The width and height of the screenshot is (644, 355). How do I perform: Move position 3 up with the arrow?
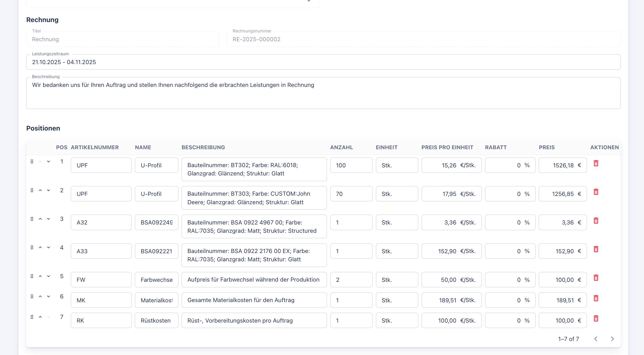pos(40,219)
